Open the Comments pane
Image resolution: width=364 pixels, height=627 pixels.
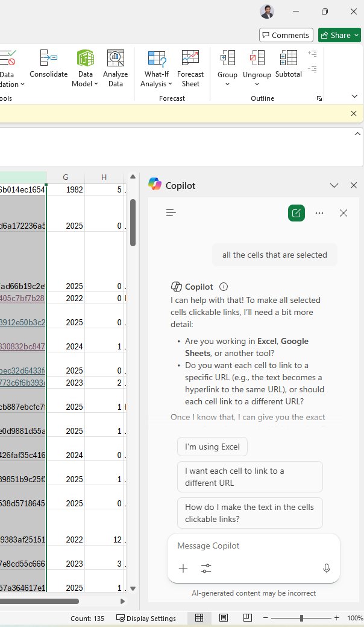click(286, 35)
